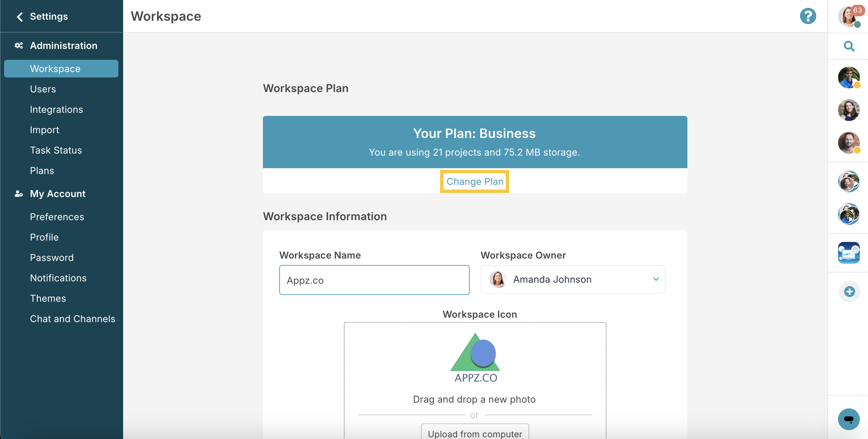This screenshot has width=868, height=439.
Task: Open the Task Status settings page
Action: tap(56, 150)
